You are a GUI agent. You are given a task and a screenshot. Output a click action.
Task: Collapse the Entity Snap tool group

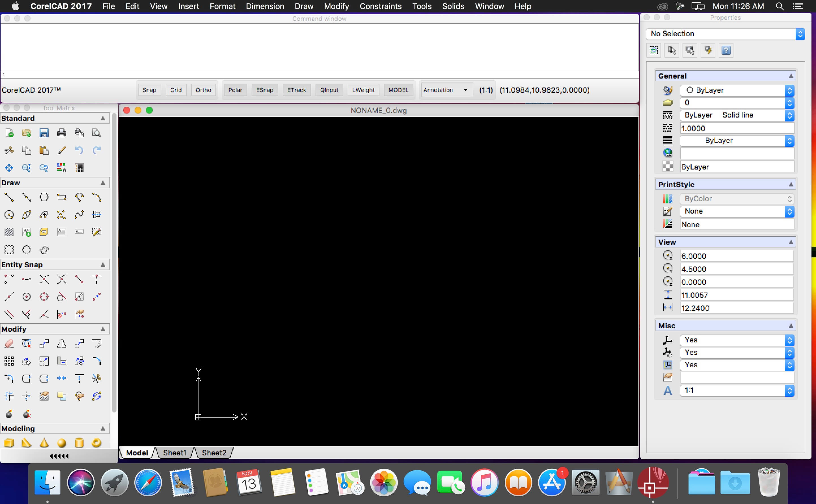tap(103, 265)
